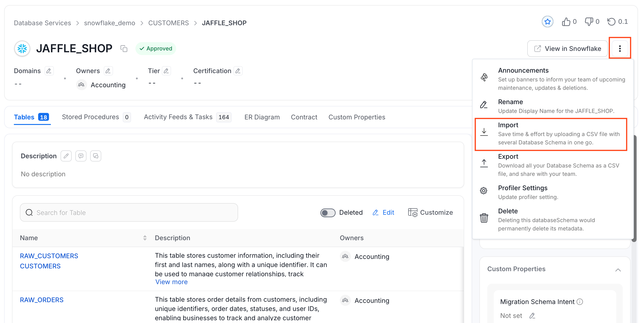The height and width of the screenshot is (323, 644).
Task: Open the Custom Properties tab
Action: point(356,117)
